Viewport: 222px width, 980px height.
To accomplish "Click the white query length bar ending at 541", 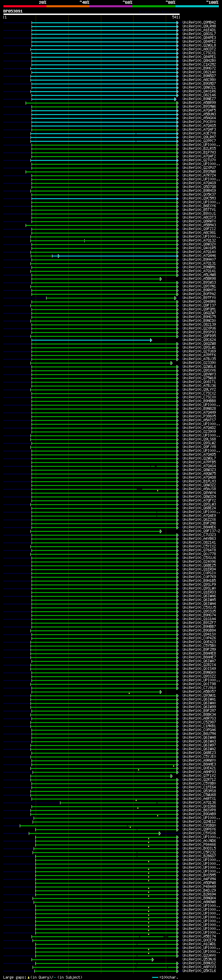I will 92,14.
